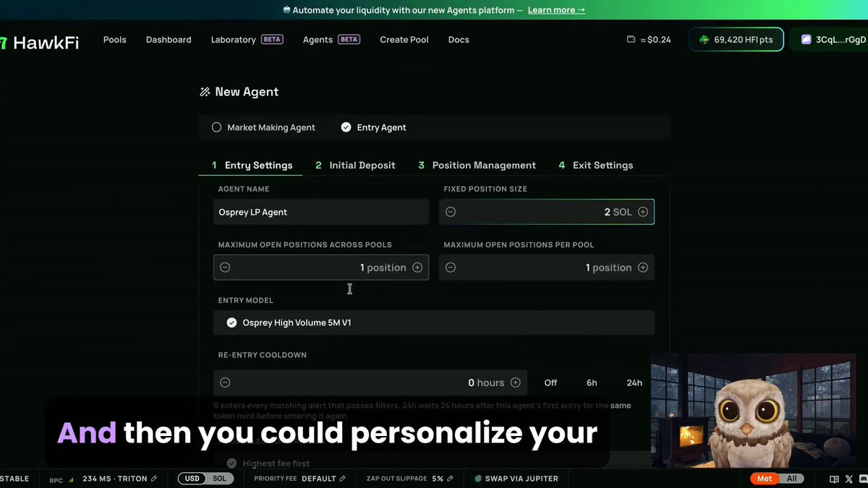Image resolution: width=868 pixels, height=488 pixels.
Task: Switch pool filter toggle to All
Action: pos(791,479)
